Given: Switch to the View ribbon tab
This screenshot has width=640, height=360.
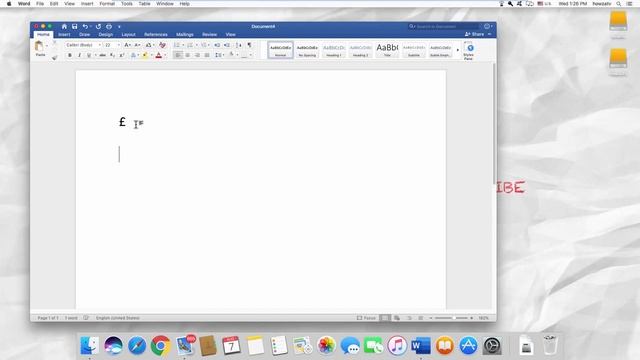Looking at the screenshot, I should coord(231,35).
